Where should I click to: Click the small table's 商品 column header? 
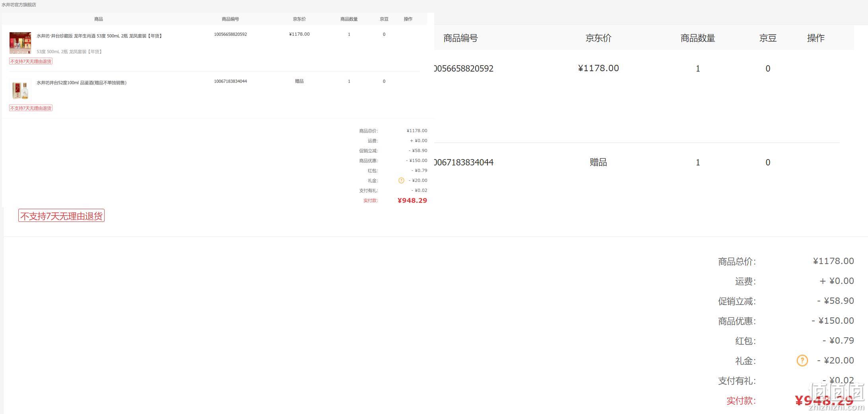[99, 19]
